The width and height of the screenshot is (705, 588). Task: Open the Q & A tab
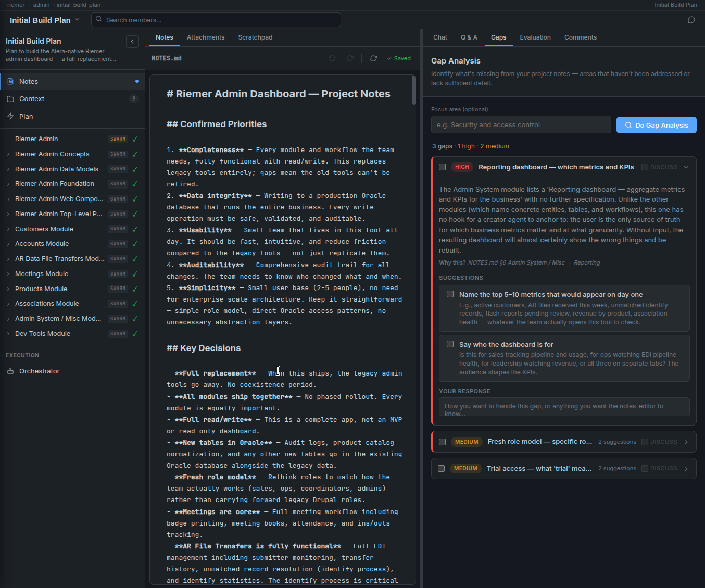[469, 37]
